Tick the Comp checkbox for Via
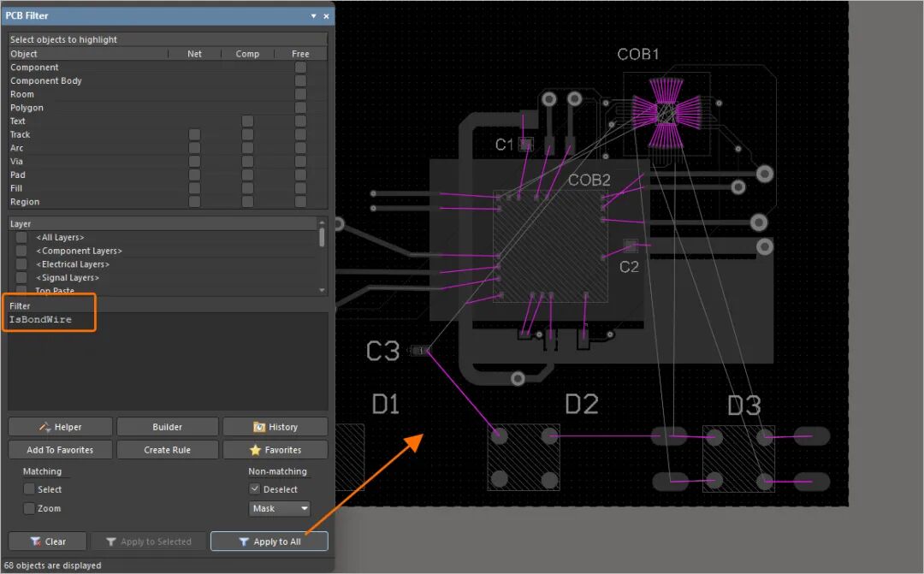The height and width of the screenshot is (574, 924). click(247, 162)
